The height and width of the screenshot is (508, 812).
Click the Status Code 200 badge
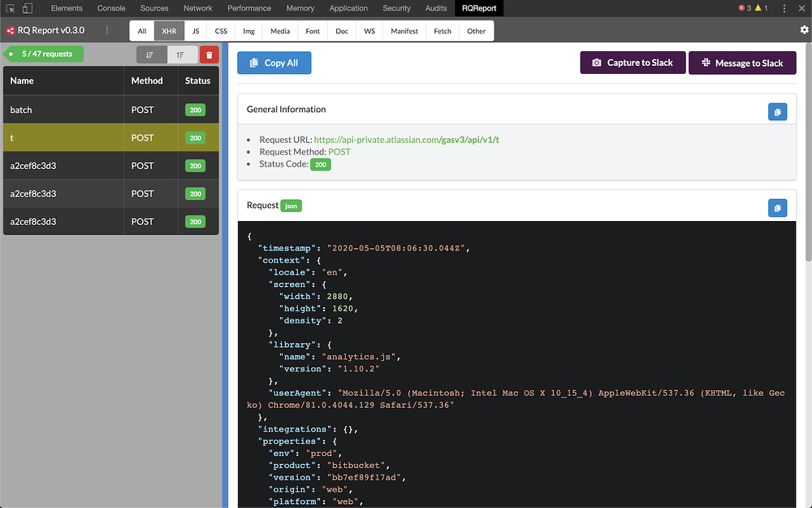(321, 164)
